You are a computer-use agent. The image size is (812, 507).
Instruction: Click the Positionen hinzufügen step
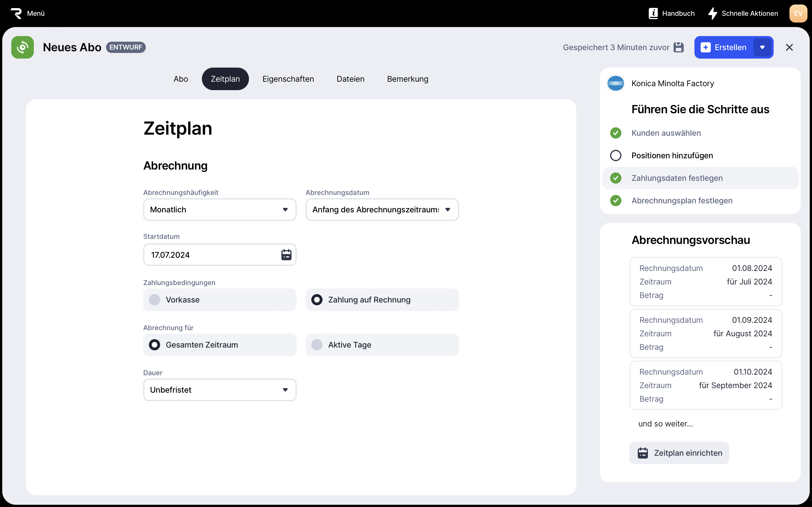672,155
